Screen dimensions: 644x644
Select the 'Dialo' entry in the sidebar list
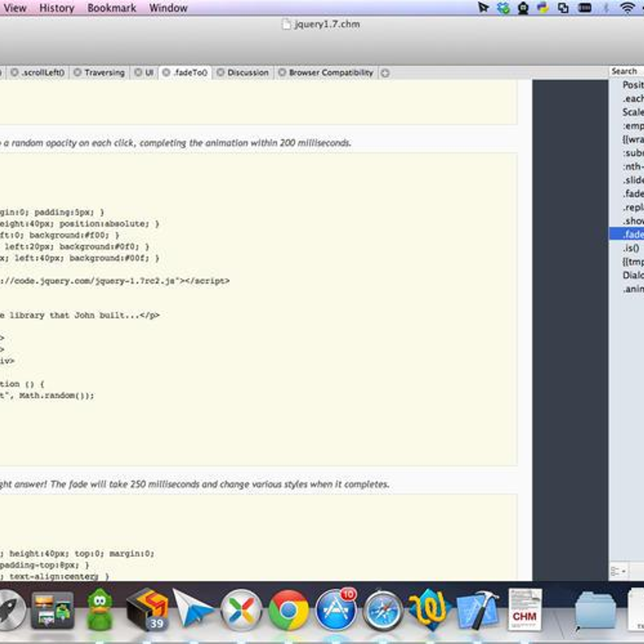tap(627, 275)
